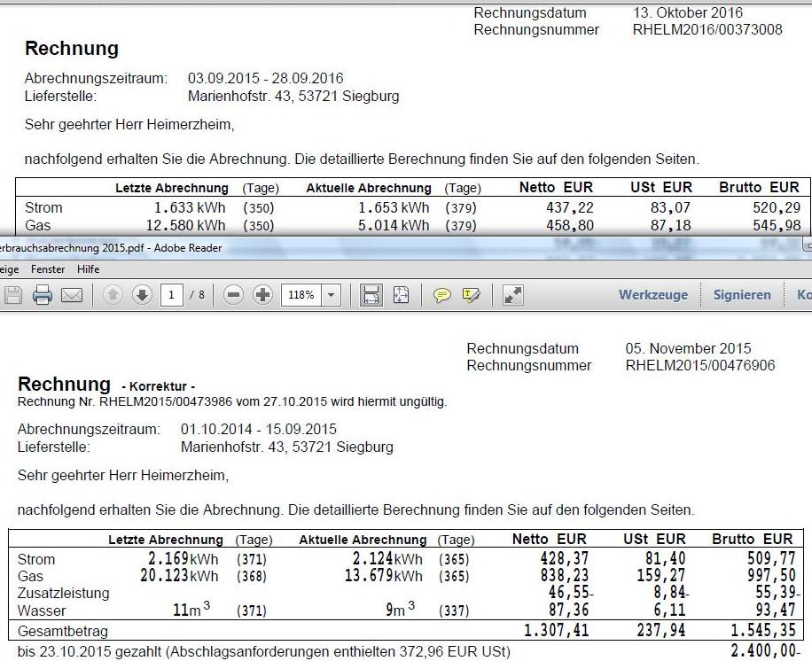Click the Strom value 1.653 kWh
The height and width of the screenshot is (661, 812).
tap(394, 207)
